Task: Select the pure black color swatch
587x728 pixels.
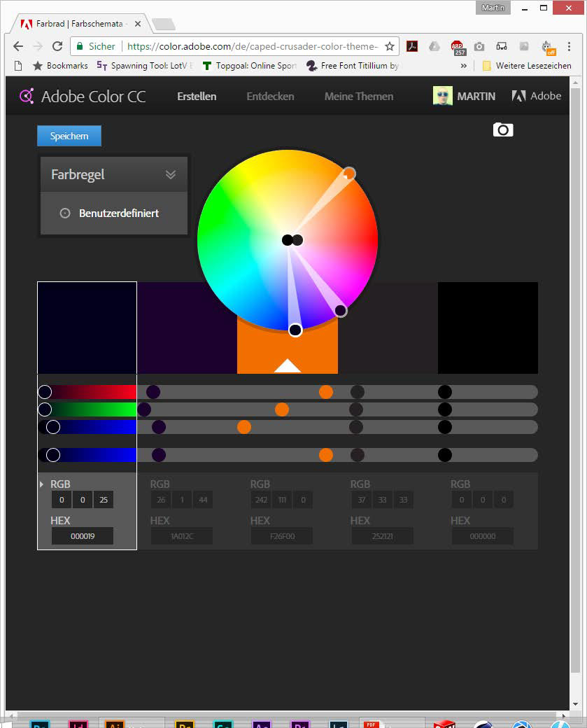Action: coord(488,328)
